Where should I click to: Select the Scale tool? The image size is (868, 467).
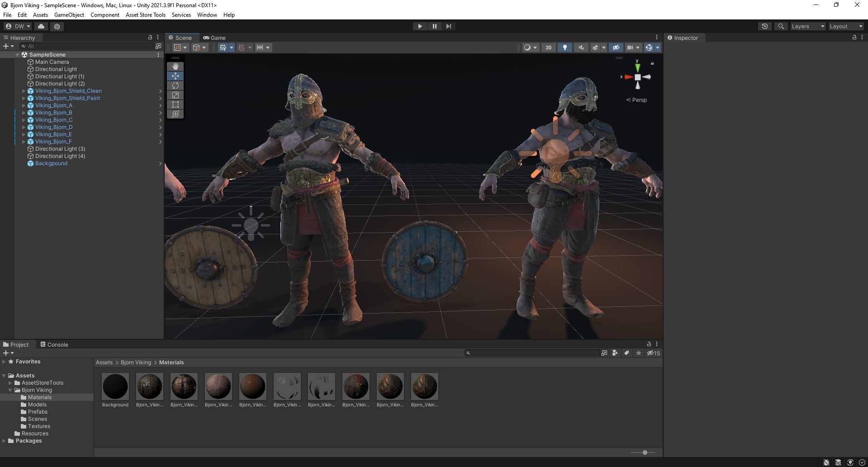coord(175,95)
